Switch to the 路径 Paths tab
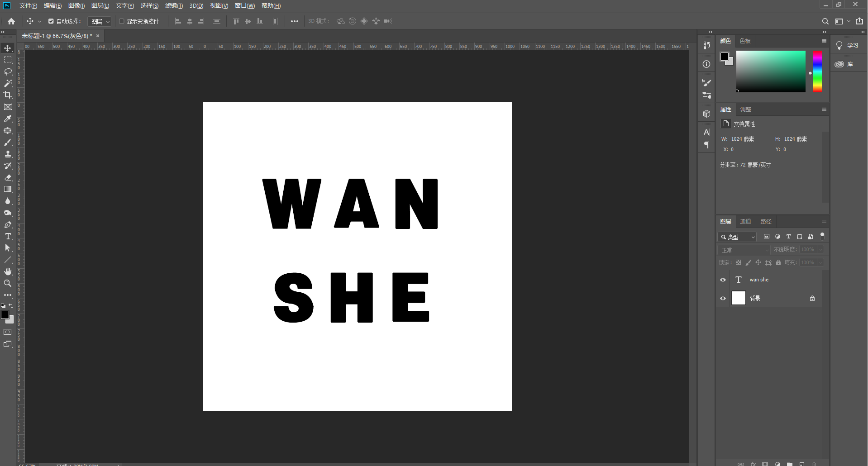This screenshot has height=466, width=868. coord(766,221)
